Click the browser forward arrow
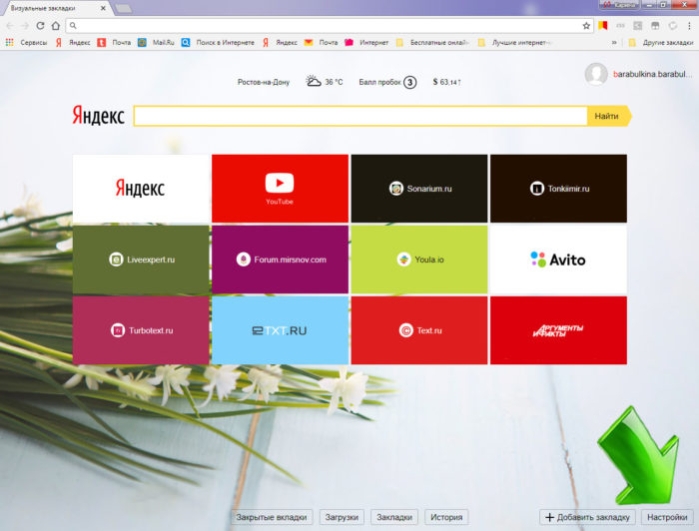The height and width of the screenshot is (531, 699). [25, 26]
